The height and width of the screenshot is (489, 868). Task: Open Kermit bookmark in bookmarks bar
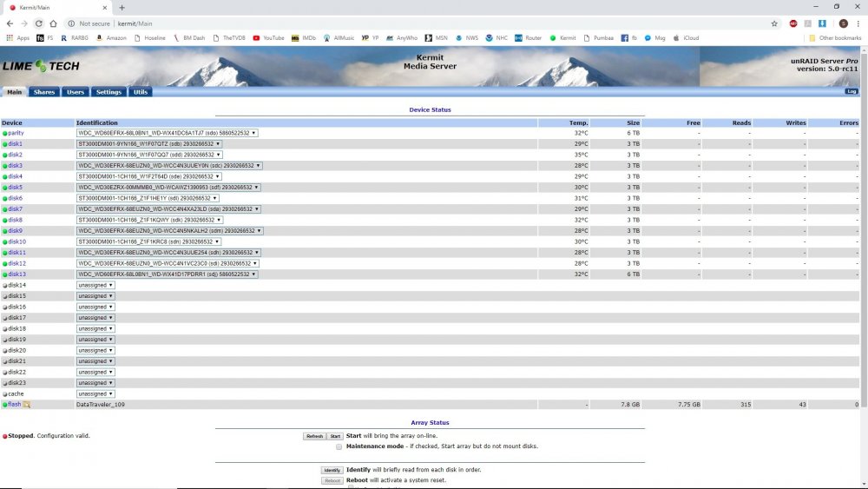tap(562, 38)
